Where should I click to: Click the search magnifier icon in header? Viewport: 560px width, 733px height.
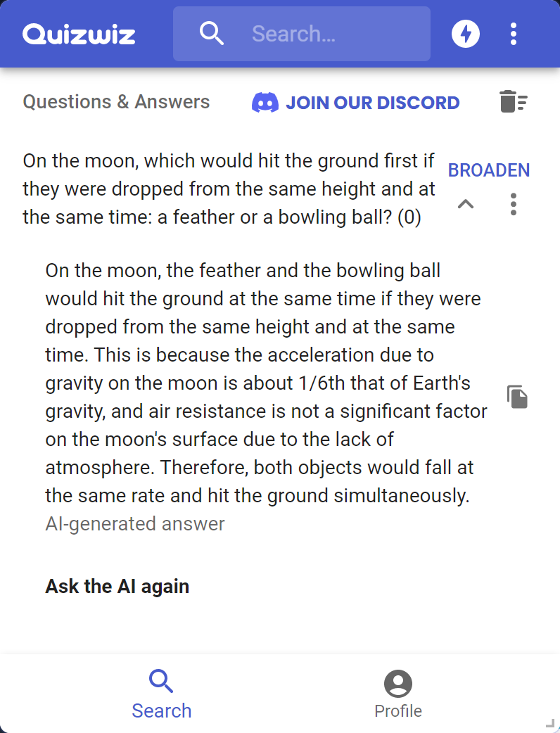pos(211,33)
